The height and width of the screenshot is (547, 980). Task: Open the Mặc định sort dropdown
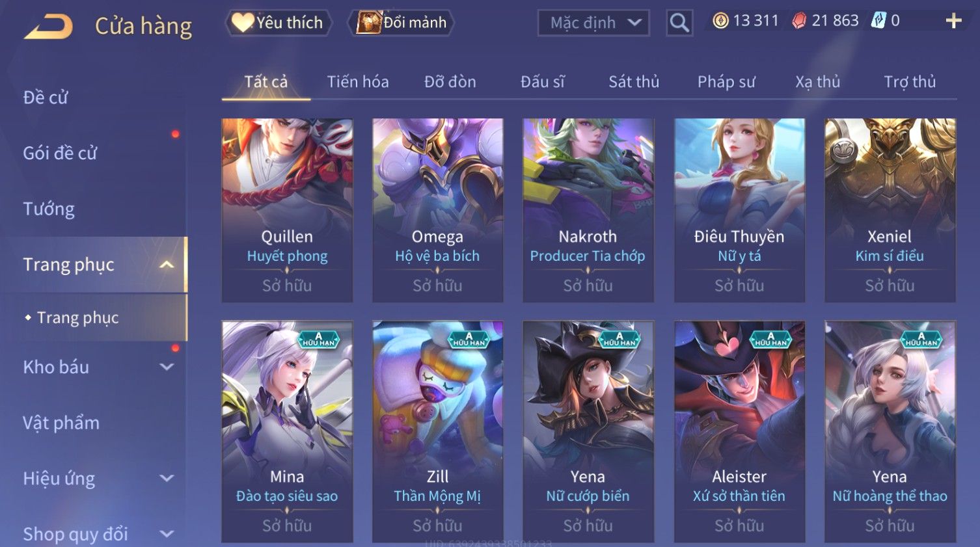click(593, 23)
